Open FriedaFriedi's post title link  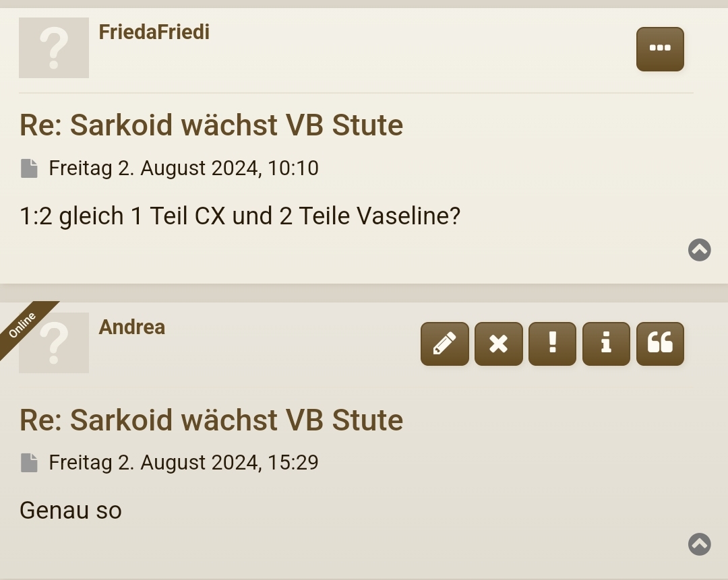[x=211, y=125]
